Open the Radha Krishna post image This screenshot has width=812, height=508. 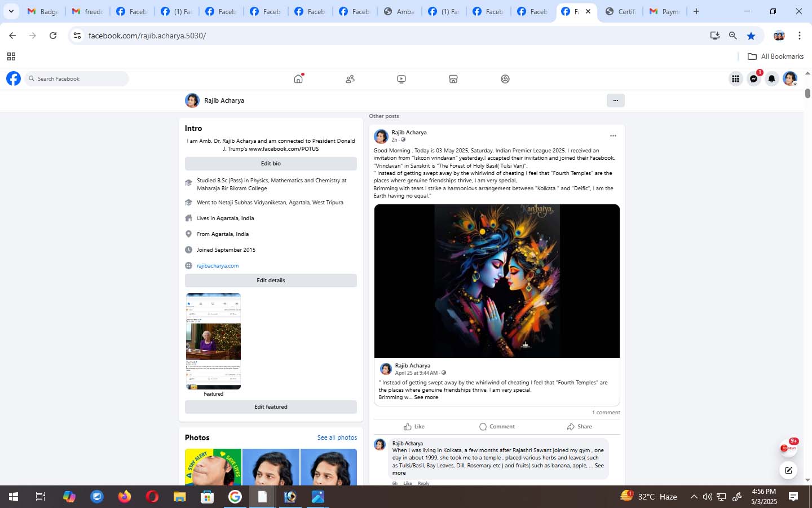click(497, 281)
